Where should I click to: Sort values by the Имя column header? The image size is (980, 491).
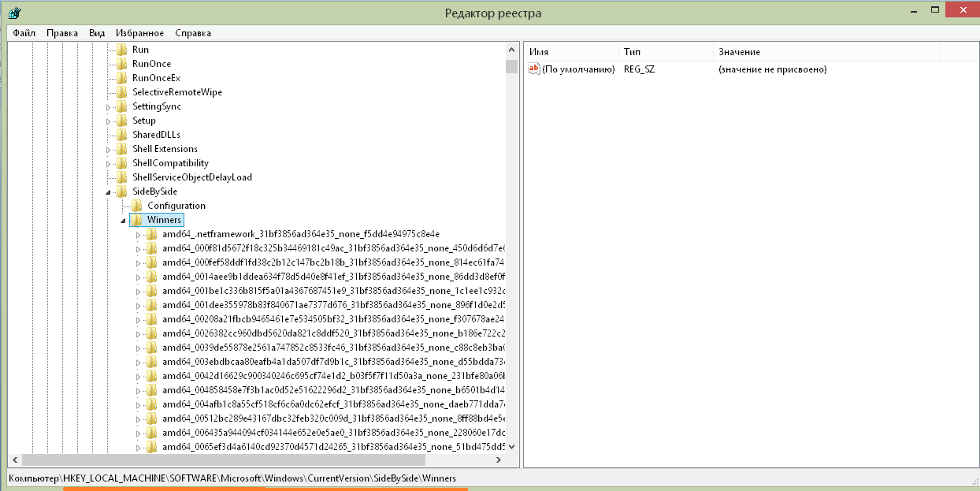pos(571,51)
